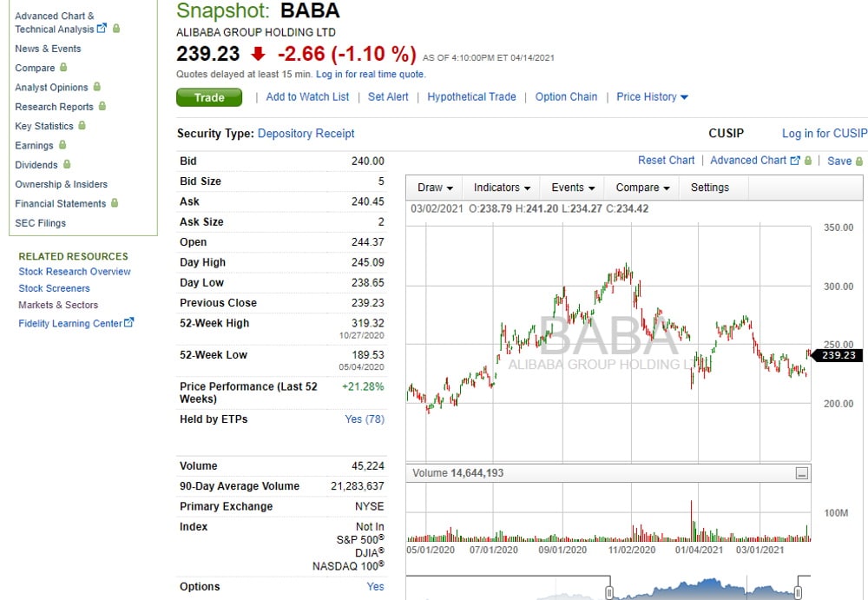
Task: Click the lock icon next to Technical Analysis
Action: click(116, 29)
